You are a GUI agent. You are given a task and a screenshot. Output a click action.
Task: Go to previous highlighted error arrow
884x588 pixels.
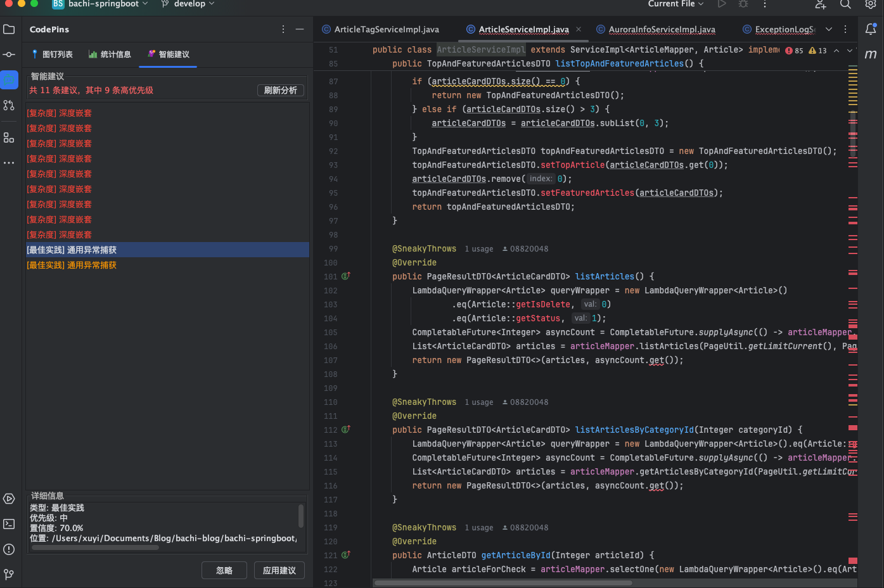pyautogui.click(x=836, y=50)
